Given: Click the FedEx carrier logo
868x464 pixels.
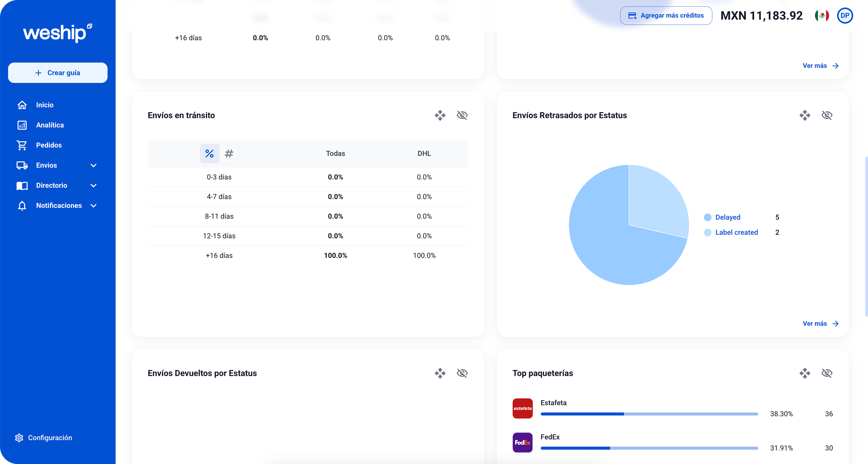Looking at the screenshot, I should click(x=522, y=442).
